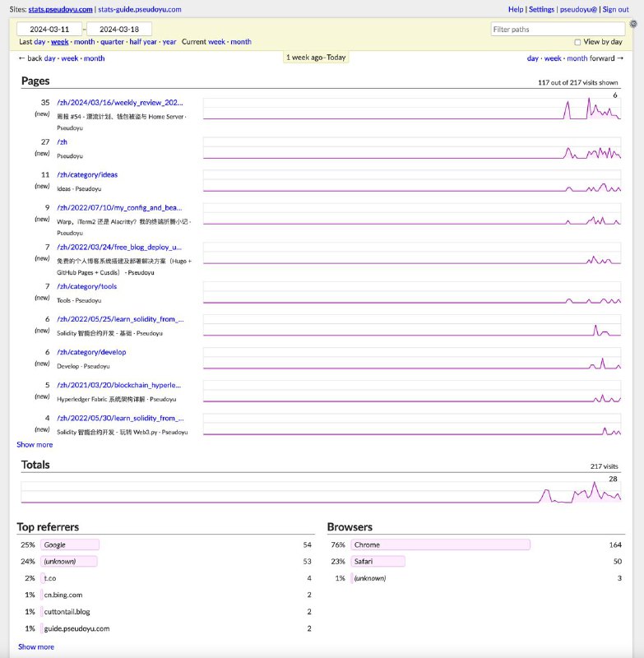Choose the Current month range link
644x658 pixels.
coord(241,42)
